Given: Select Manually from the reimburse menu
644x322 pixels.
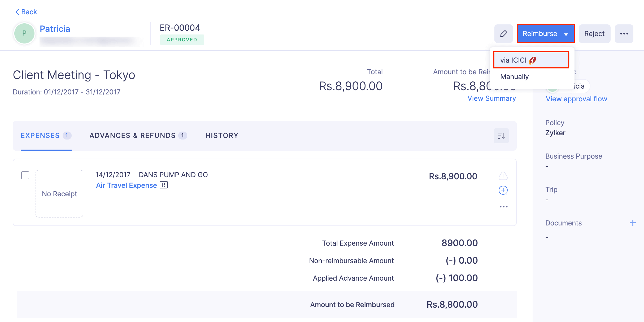Looking at the screenshot, I should point(514,77).
